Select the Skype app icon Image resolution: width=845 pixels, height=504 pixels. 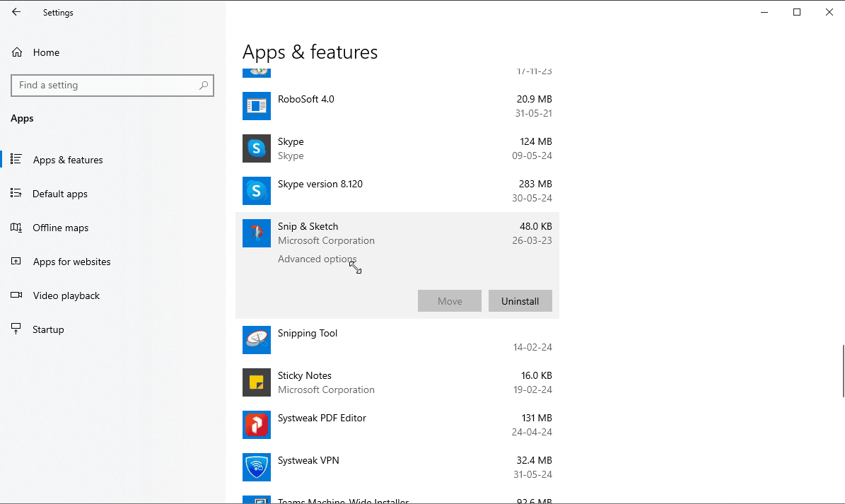tap(256, 148)
